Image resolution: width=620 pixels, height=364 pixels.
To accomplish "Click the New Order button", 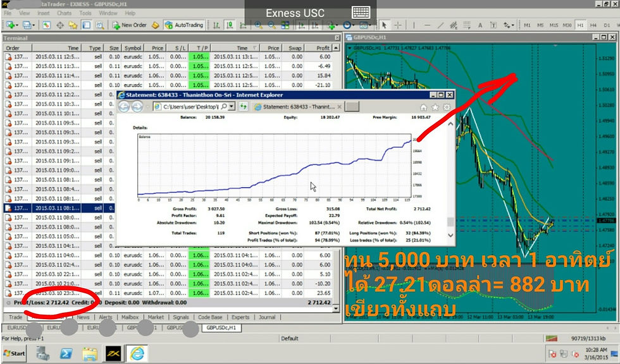I will tap(129, 25).
